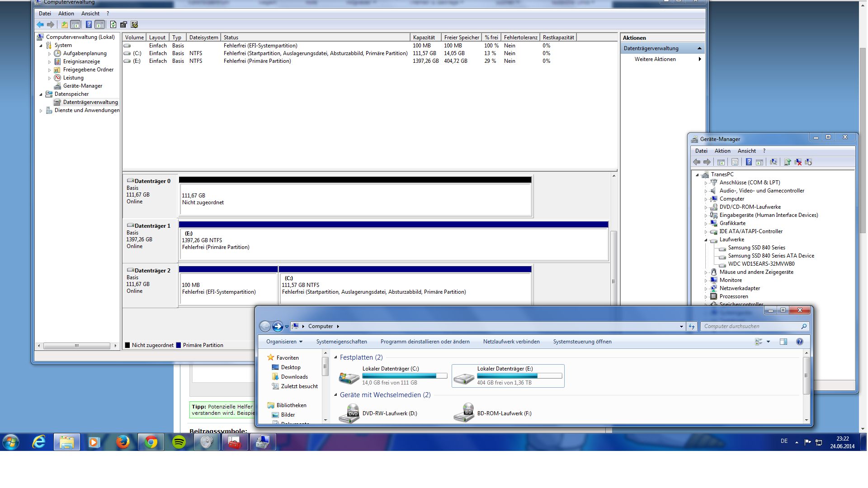Expand Dienste und Anwendungen tree node
The height and width of the screenshot is (488, 868).
pos(41,111)
